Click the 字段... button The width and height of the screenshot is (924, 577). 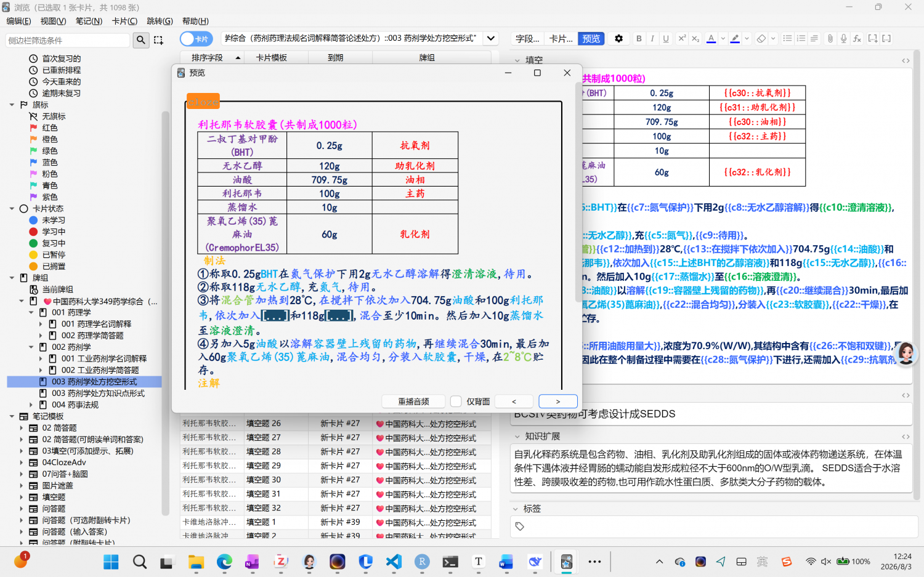pyautogui.click(x=527, y=39)
